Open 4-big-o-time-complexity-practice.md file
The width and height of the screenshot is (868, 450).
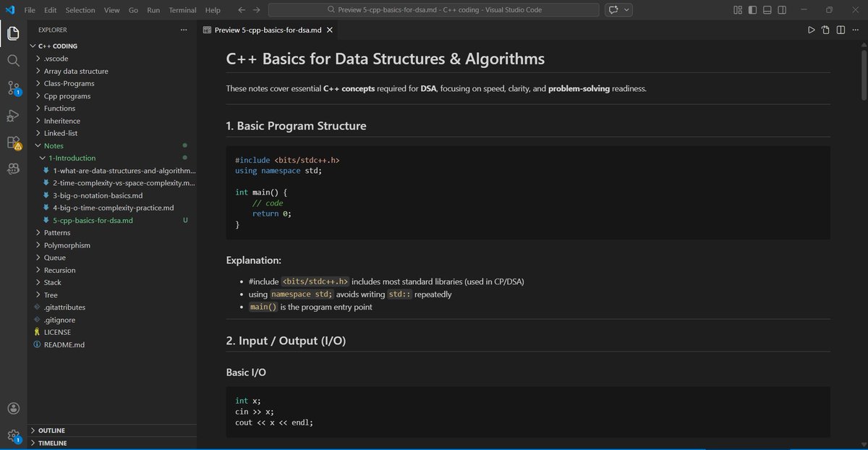(x=112, y=208)
